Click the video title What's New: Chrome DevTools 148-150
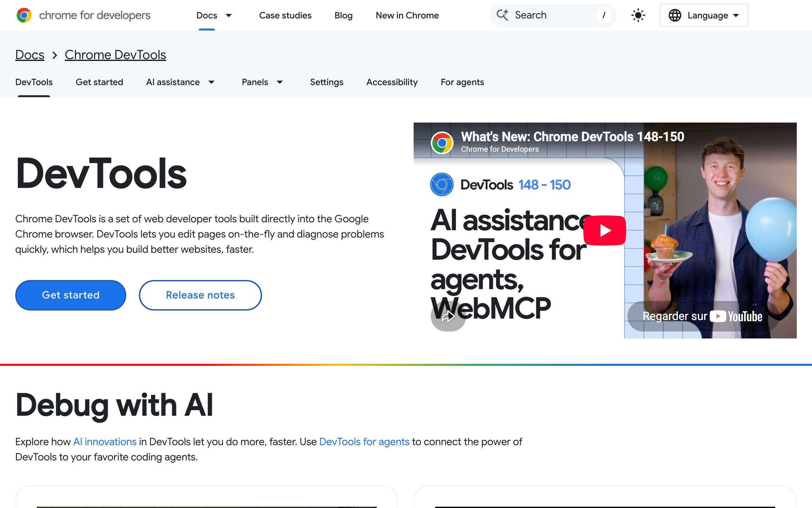Viewport: 812px width, 508px height. click(x=573, y=137)
